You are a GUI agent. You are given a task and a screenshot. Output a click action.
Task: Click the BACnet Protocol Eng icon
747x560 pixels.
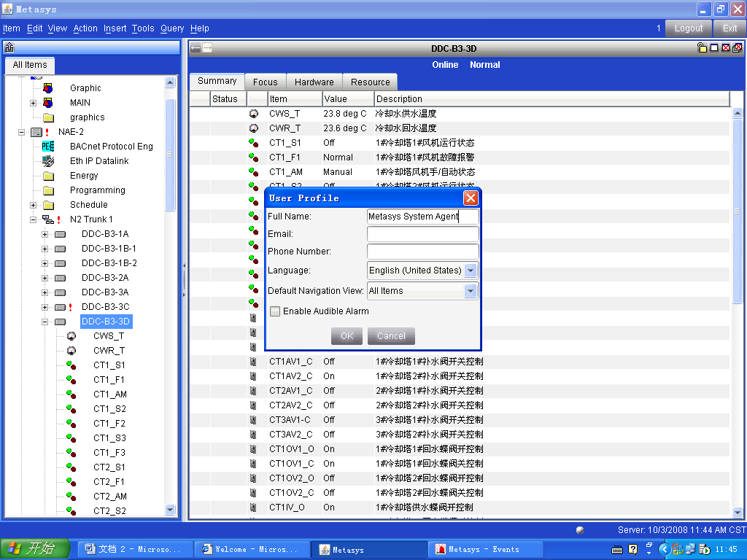click(x=48, y=147)
